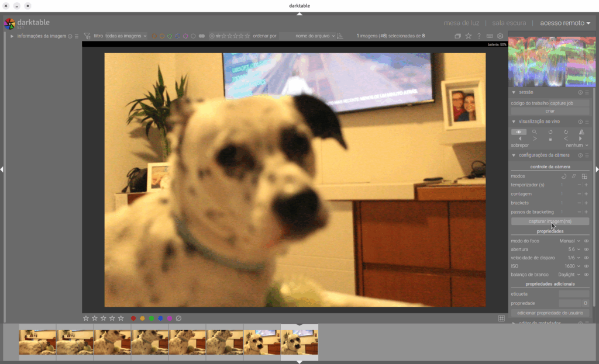Switch to mesa de luz view
Image resolution: width=599 pixels, height=364 pixels.
coord(461,23)
